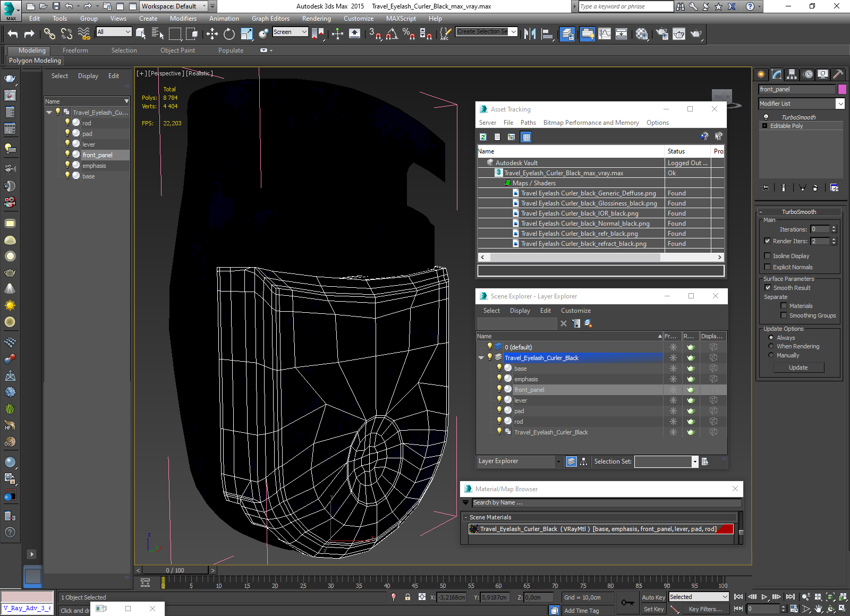This screenshot has height=616, width=850.
Task: Toggle Pin Stack icon under modifier list
Action: (x=765, y=187)
